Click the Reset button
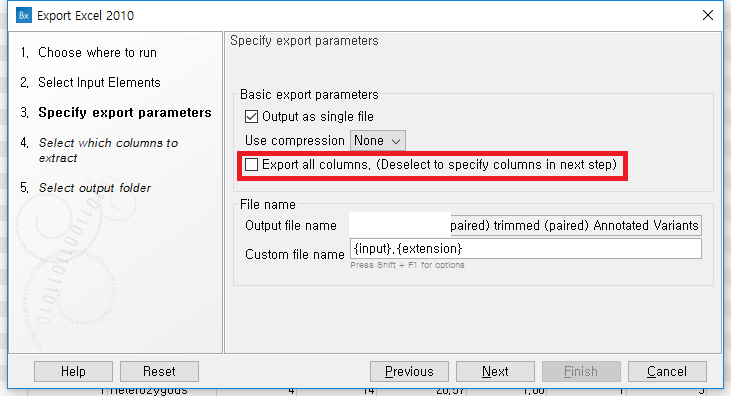 (159, 371)
